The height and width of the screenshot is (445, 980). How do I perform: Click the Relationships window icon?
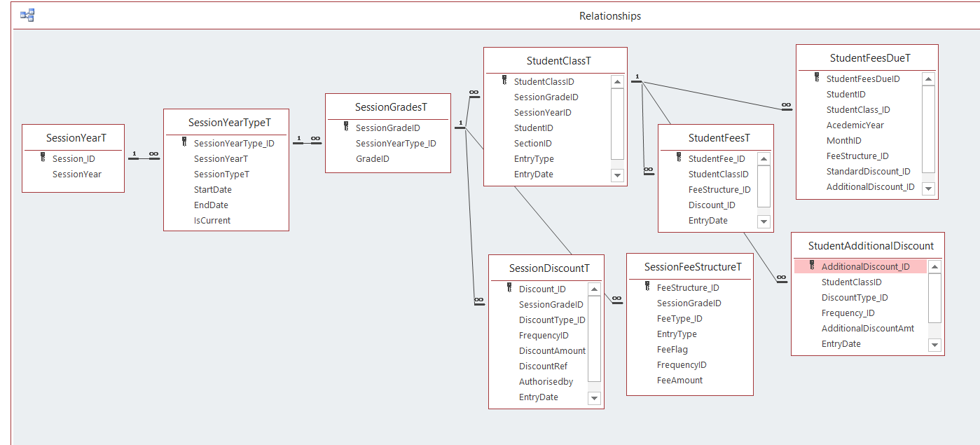click(x=27, y=15)
